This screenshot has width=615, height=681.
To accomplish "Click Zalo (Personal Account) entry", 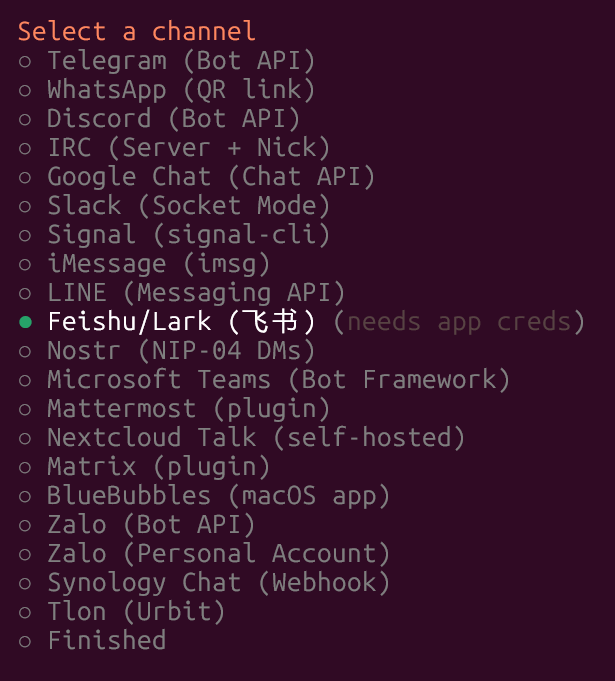I will tap(218, 554).
